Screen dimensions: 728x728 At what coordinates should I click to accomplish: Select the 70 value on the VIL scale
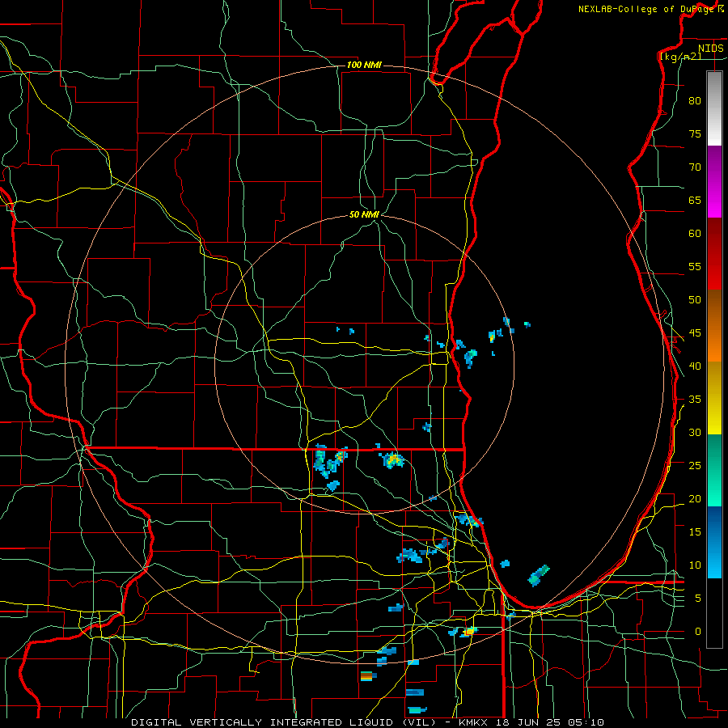pos(695,167)
